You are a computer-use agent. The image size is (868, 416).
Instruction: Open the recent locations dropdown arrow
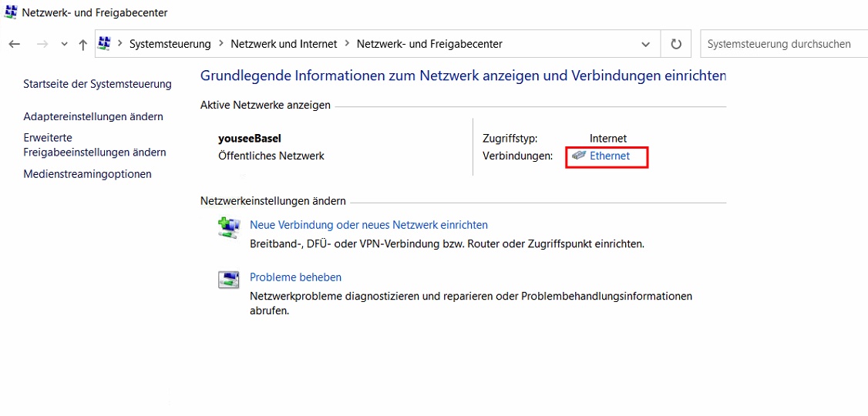pyautogui.click(x=64, y=45)
